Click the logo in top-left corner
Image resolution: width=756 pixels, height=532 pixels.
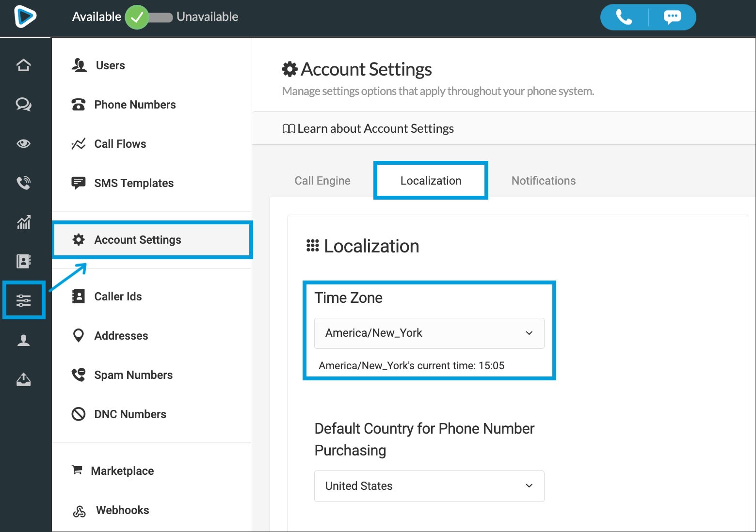coord(25,17)
